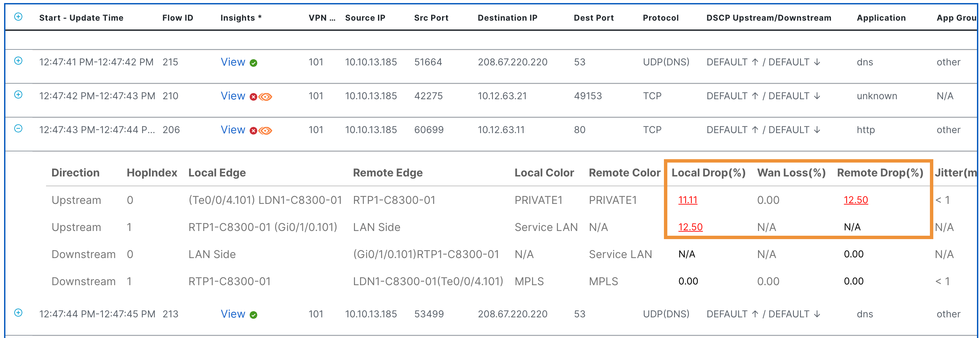Sort by Protocol column header

tap(661, 18)
